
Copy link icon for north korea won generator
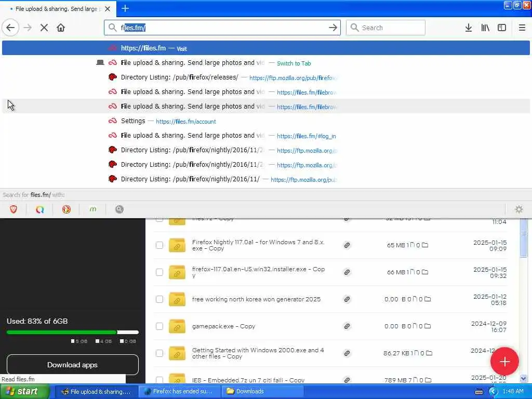347,299
